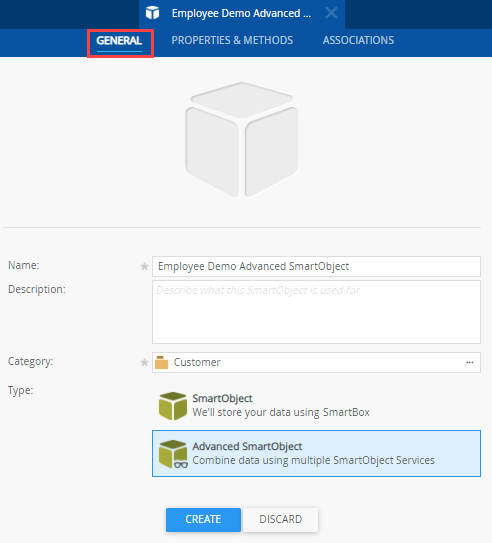Click the DISCARD button
The height and width of the screenshot is (543, 492).
click(x=280, y=519)
